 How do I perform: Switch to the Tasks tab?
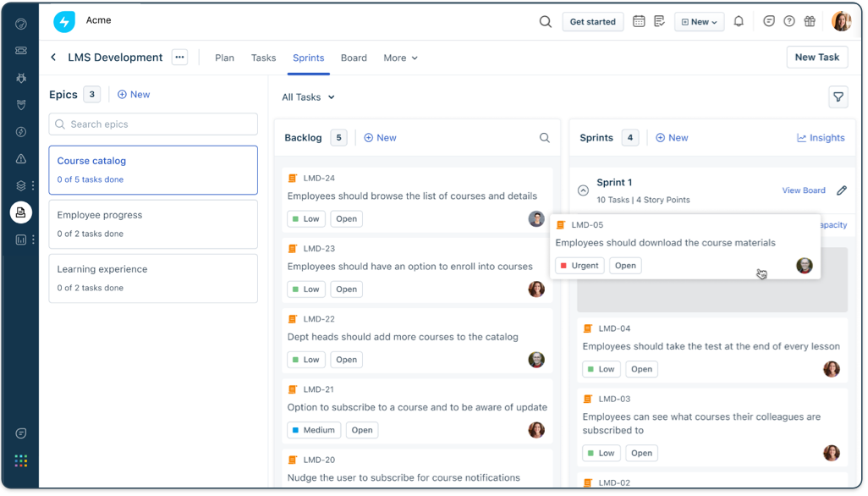(x=263, y=58)
